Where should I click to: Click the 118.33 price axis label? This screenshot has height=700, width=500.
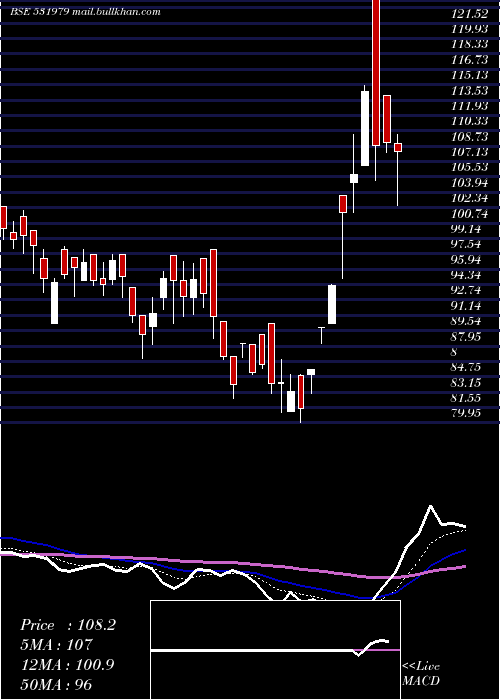(x=470, y=45)
